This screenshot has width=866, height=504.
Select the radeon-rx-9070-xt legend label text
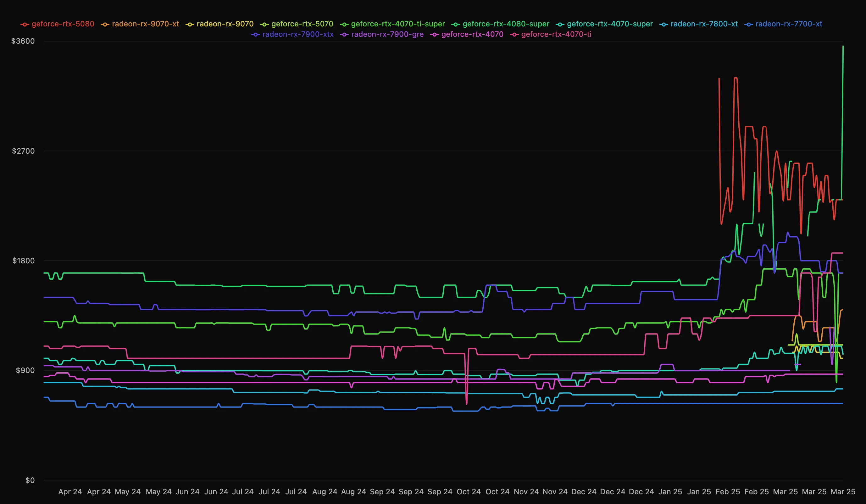point(145,24)
